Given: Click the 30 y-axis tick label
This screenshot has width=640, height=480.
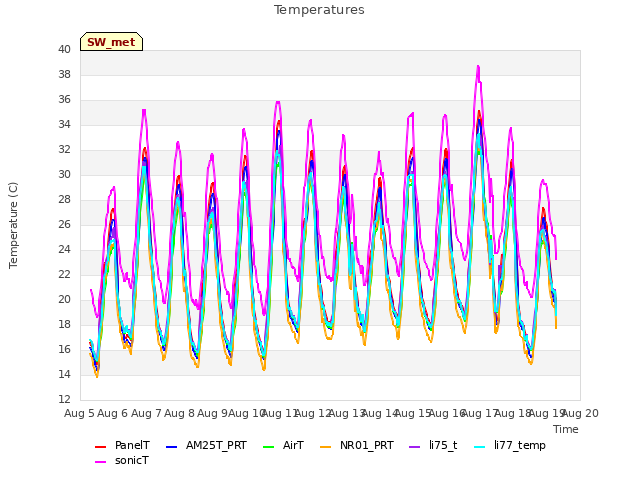Looking at the screenshot, I should [64, 174].
